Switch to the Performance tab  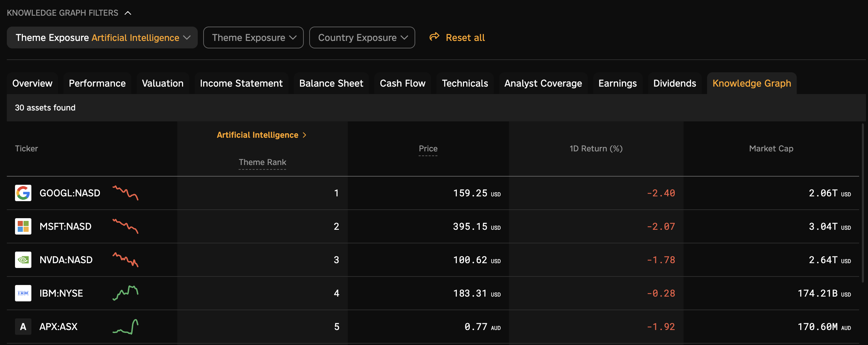[97, 83]
